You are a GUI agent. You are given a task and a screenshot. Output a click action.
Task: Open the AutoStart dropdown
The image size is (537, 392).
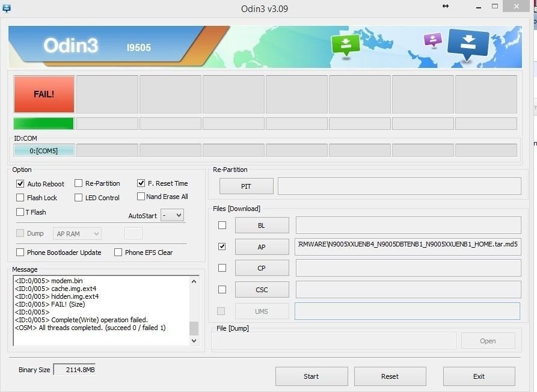172,215
